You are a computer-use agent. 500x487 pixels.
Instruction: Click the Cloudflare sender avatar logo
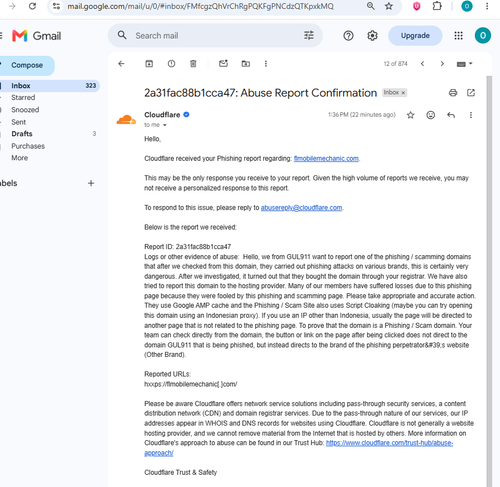(x=126, y=120)
